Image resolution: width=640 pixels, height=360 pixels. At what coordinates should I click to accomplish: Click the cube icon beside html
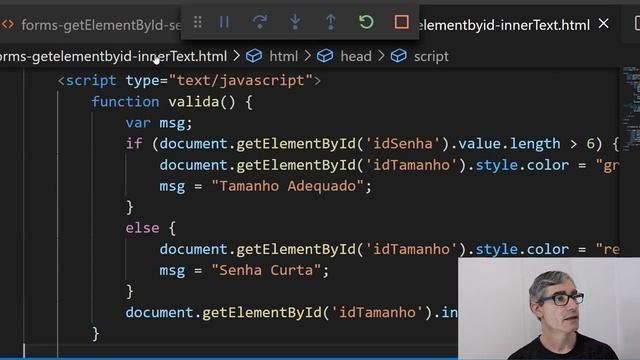point(254,56)
